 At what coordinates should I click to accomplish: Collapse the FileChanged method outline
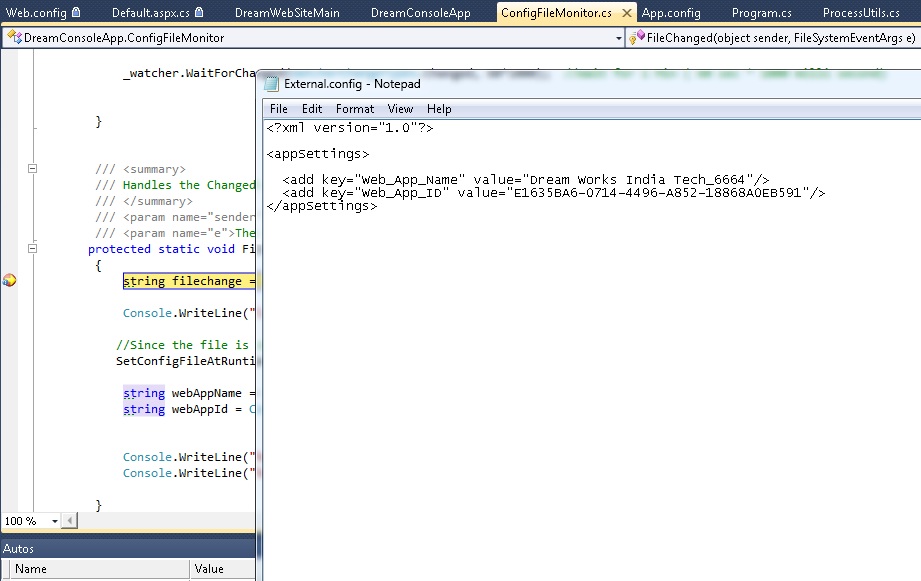point(32,249)
